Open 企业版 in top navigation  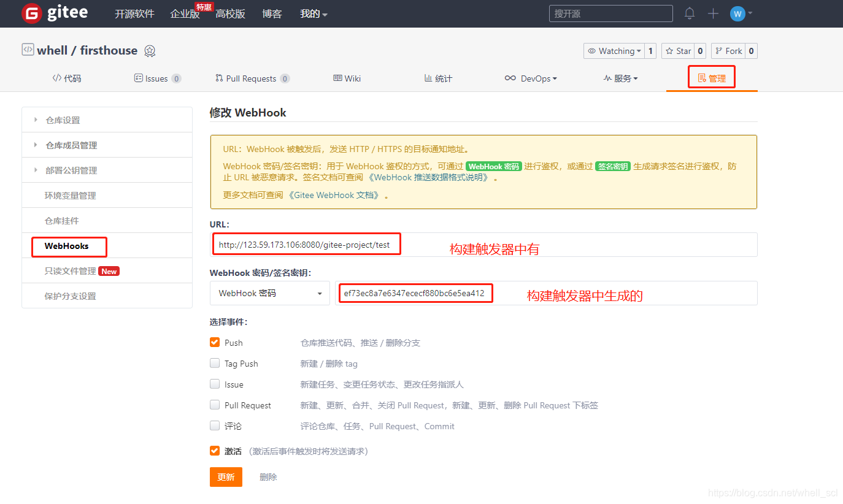click(185, 13)
